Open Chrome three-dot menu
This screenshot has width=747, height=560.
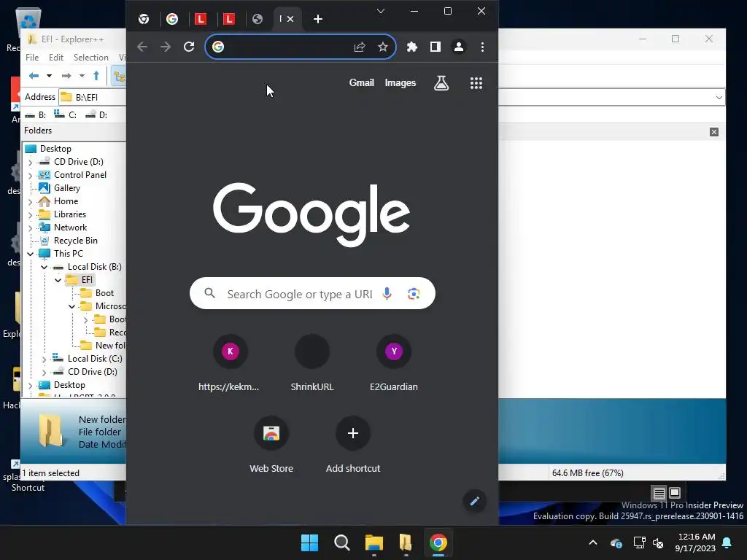coord(483,47)
